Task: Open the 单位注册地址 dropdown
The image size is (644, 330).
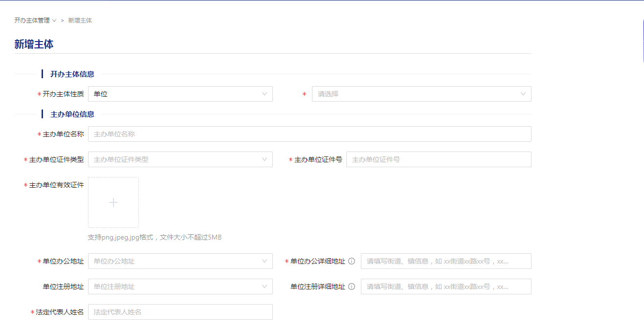Action: pyautogui.click(x=180, y=286)
